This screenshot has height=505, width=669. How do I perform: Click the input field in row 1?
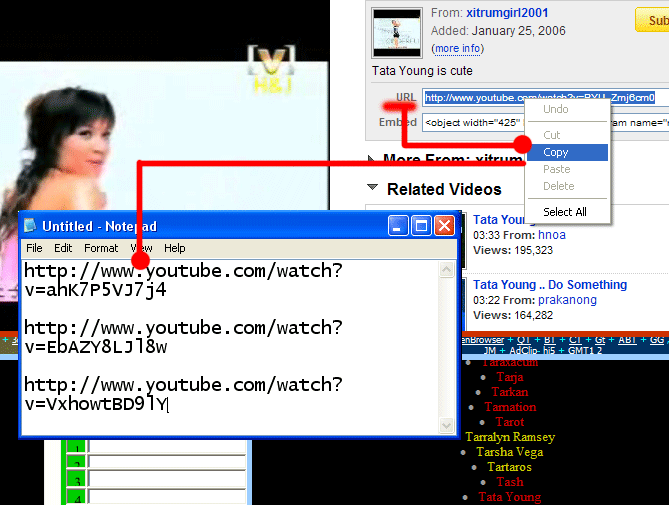click(167, 447)
